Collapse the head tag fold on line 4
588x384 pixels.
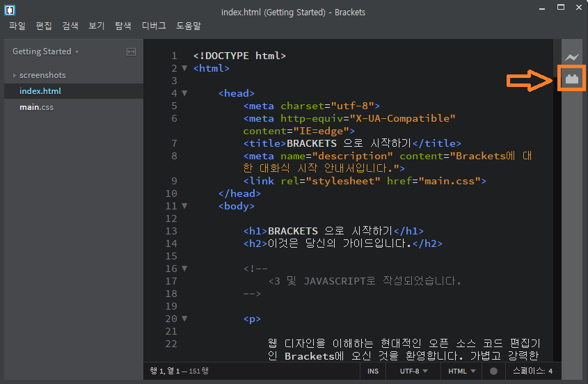point(184,93)
